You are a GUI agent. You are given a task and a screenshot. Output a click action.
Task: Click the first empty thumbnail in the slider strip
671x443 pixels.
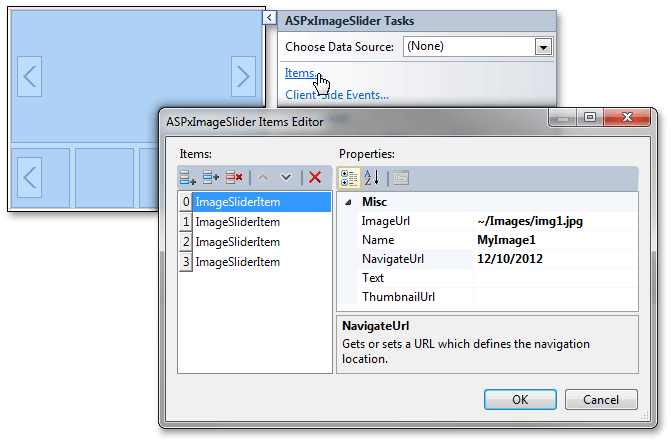tap(104, 178)
